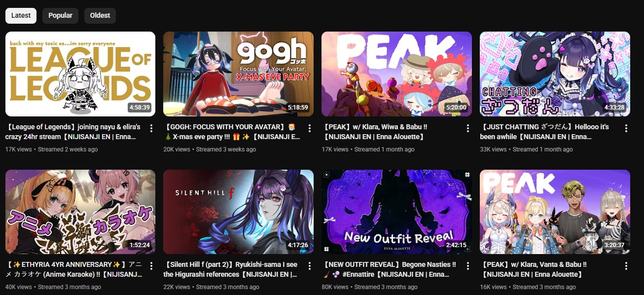Open three-dot menu for PEAK Klara, Wiwa video

[x=467, y=128]
